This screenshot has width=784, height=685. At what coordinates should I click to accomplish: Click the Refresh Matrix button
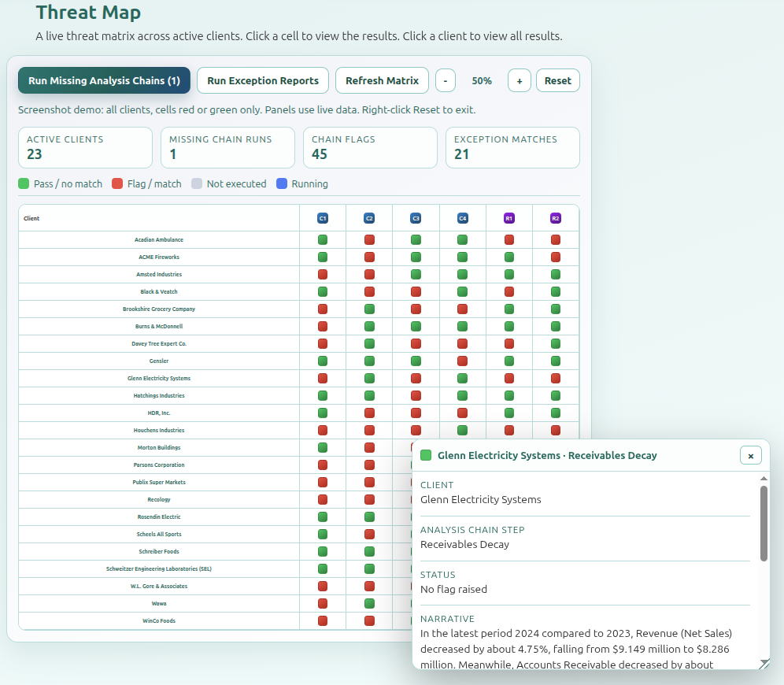click(x=382, y=80)
